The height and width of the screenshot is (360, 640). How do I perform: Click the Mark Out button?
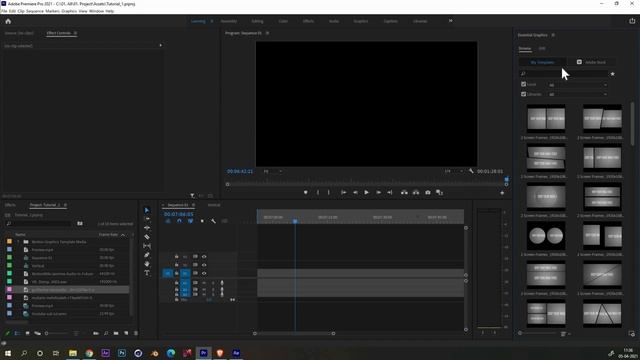tap(329, 193)
